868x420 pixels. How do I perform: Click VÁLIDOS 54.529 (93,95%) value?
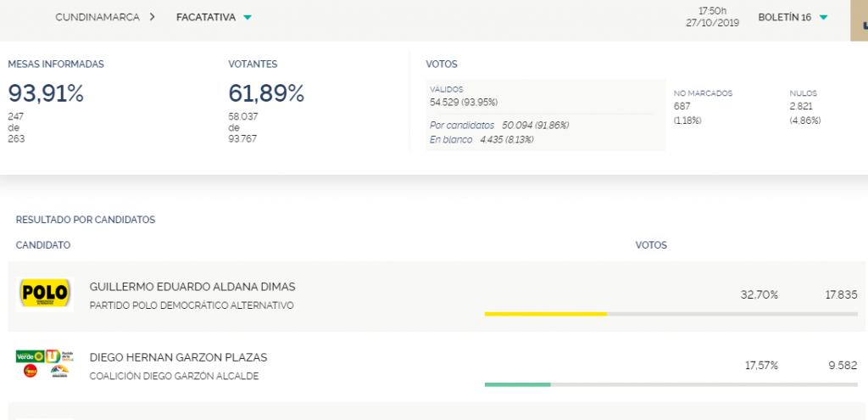coord(464,103)
